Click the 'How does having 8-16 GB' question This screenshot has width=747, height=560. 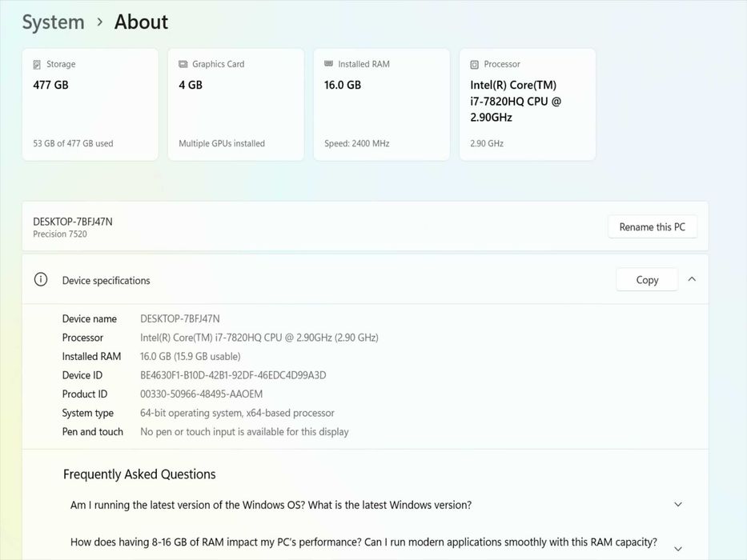point(364,542)
